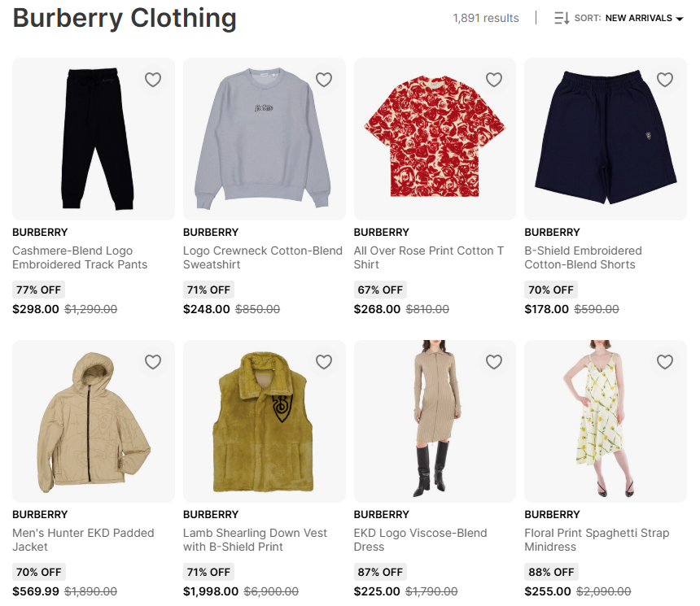Open the beige padded jacket photo
700x606 pixels.
93,423
